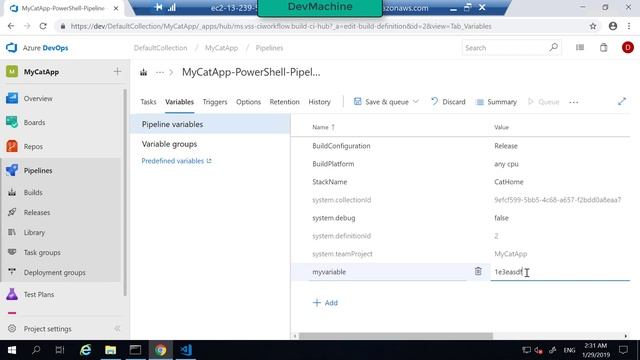Open the breadcrumb ellipsis menu
640x360 pixels.
(x=160, y=72)
